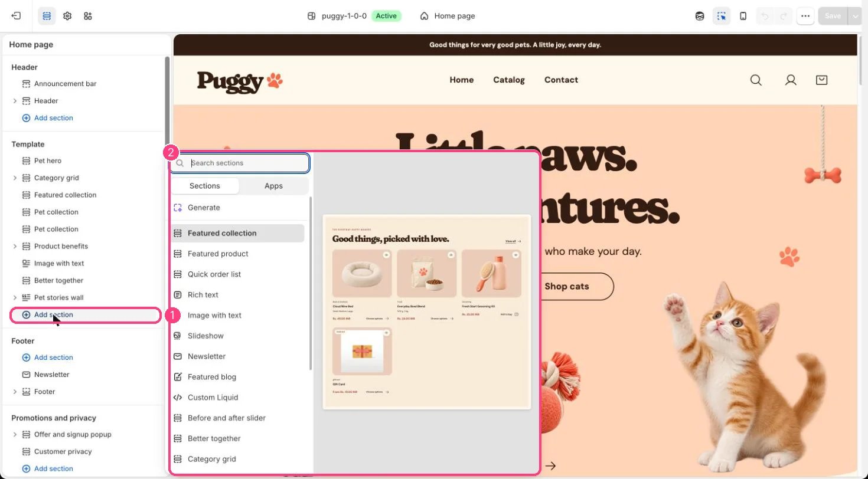Screen dimensions: 868x479
Task: Click the account icon in store preview
Action: click(791, 80)
